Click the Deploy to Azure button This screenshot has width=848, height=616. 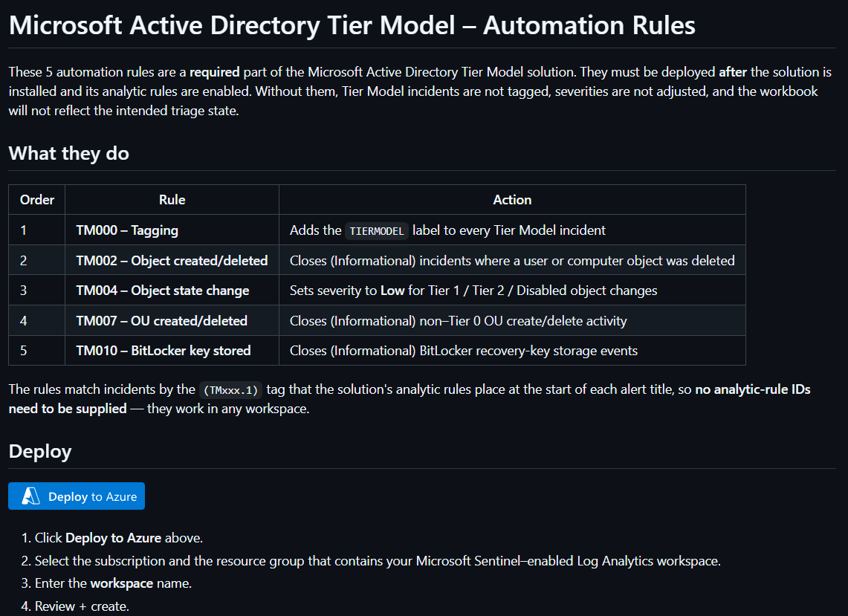(x=77, y=496)
